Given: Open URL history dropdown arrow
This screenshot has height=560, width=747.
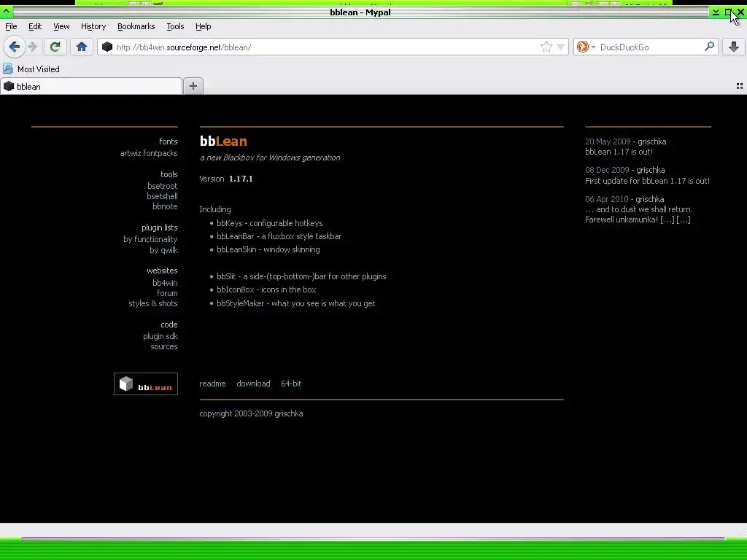Looking at the screenshot, I should click(560, 47).
